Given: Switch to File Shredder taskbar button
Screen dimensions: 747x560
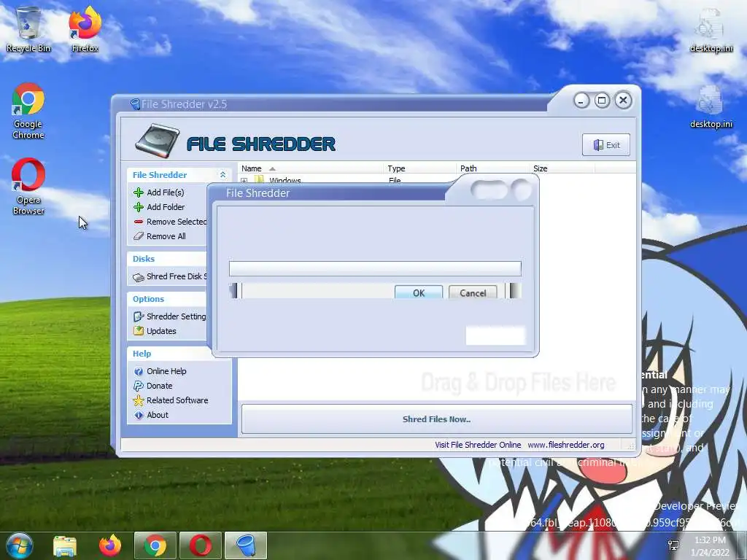Looking at the screenshot, I should 246,545.
